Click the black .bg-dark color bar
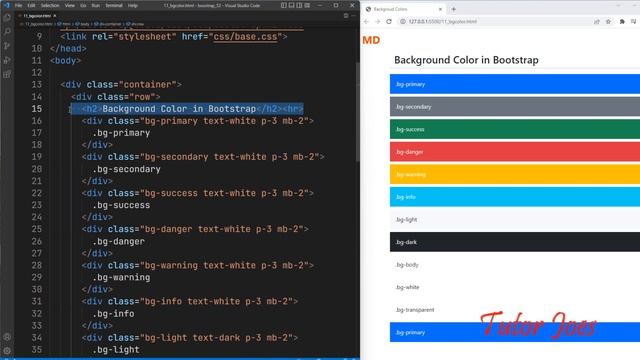Screen dimensions: 640x360 pos(515,242)
